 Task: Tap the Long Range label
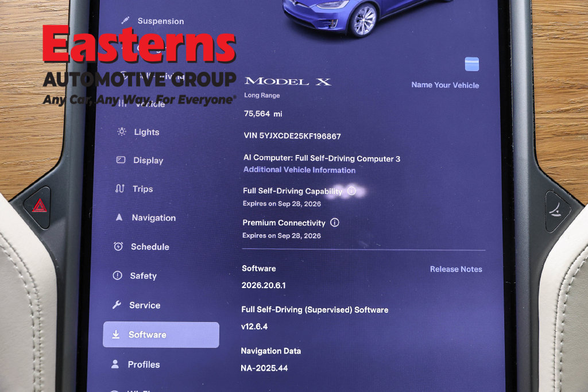[x=262, y=95]
